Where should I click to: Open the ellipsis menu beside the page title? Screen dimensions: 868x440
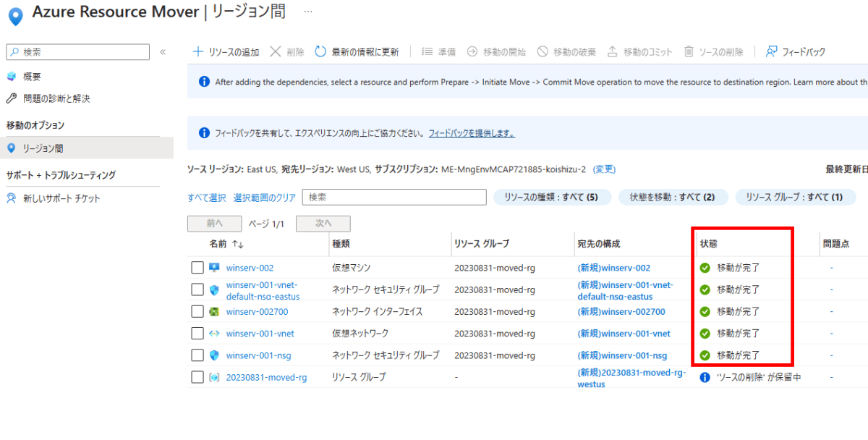(308, 12)
